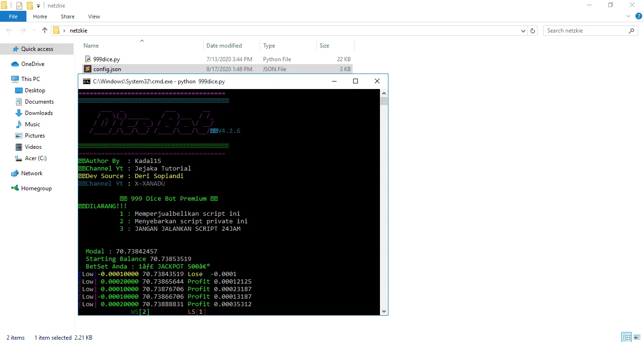
Task: Refresh the netzkie folder view
Action: [533, 31]
